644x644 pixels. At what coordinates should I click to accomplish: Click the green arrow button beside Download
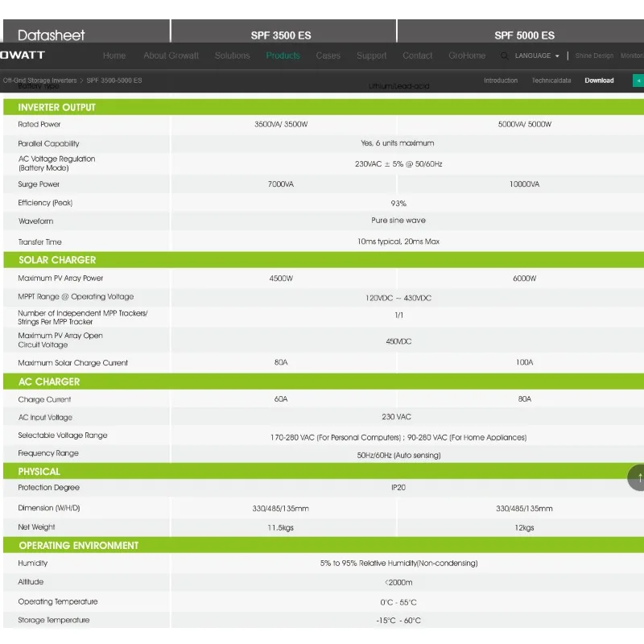tap(638, 80)
